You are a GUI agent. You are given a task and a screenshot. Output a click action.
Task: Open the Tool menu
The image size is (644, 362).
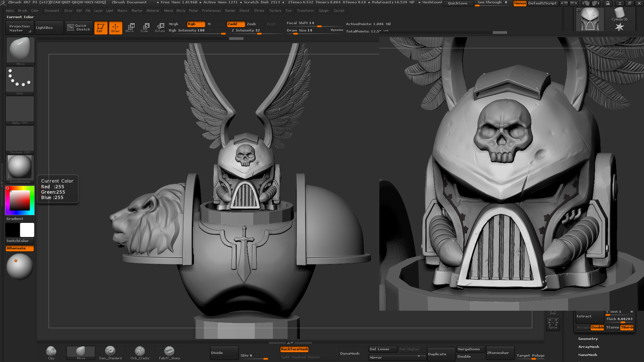(288, 11)
